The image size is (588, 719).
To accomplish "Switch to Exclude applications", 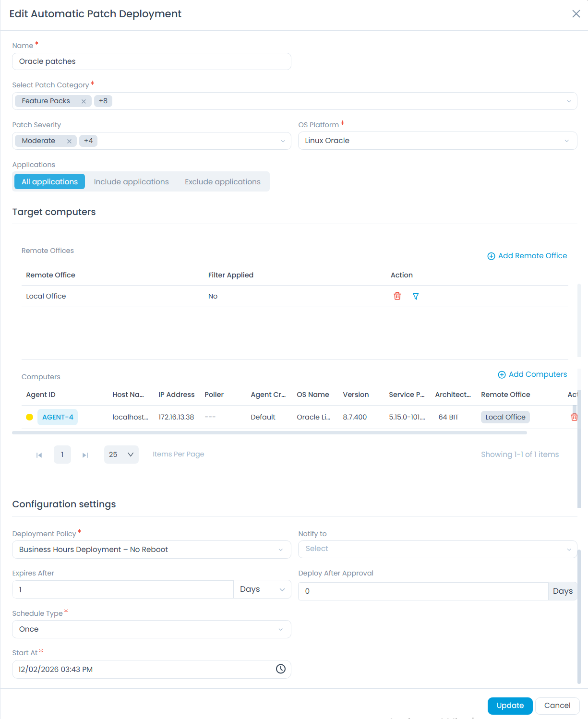I will click(x=222, y=181).
